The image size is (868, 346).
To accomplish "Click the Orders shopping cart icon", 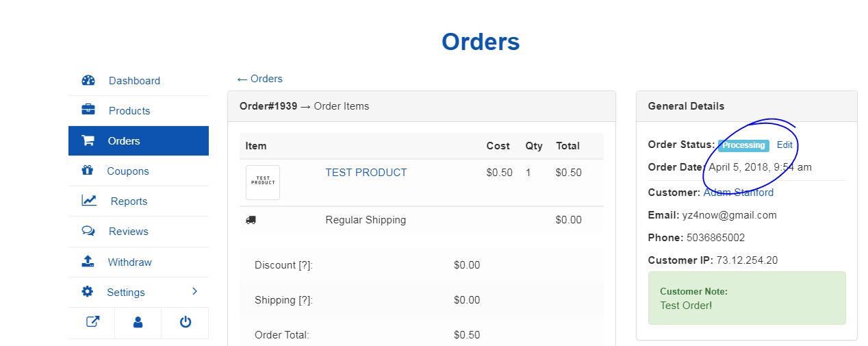I will point(88,140).
